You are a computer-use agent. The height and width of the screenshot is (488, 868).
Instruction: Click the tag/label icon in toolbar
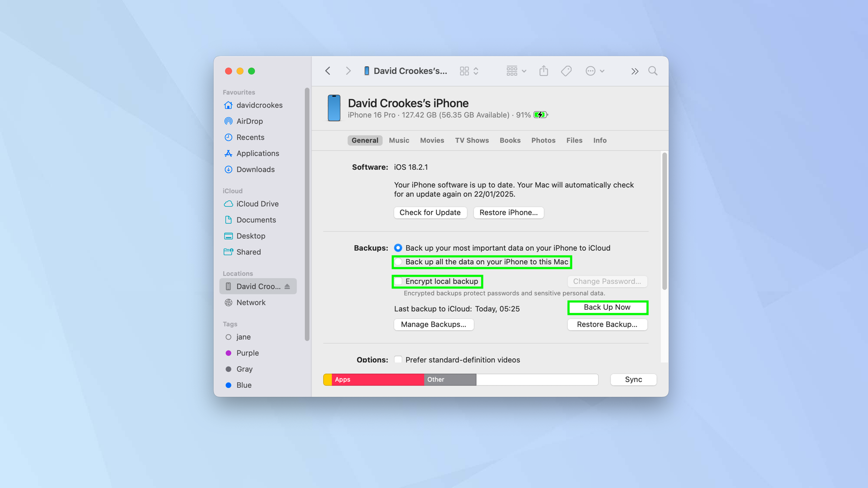click(x=566, y=72)
